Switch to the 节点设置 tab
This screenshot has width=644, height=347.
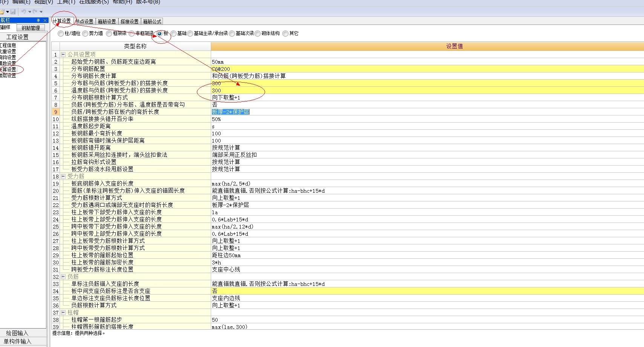(x=84, y=21)
